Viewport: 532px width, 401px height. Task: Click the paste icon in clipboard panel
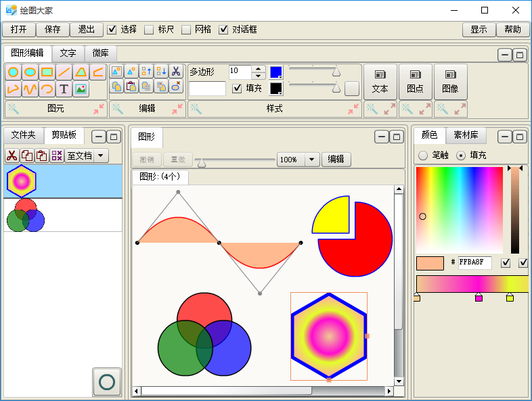[x=42, y=156]
